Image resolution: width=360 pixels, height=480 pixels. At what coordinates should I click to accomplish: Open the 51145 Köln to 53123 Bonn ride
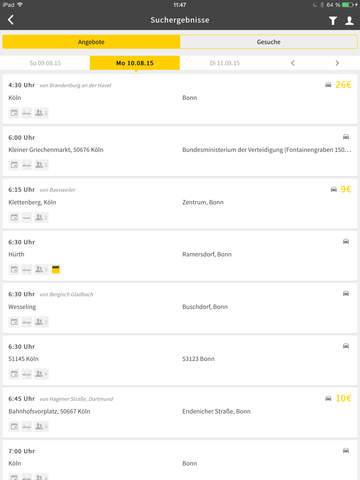[180, 361]
